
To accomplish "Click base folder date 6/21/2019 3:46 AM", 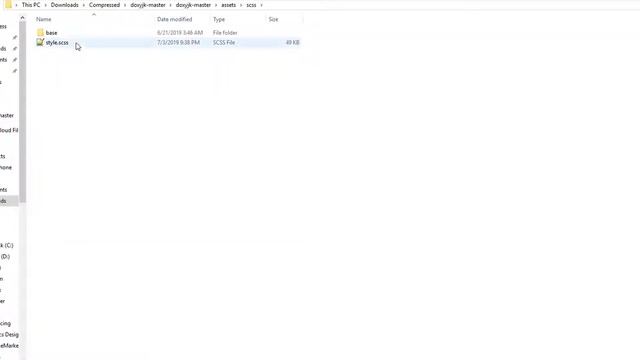I will [x=180, y=33].
